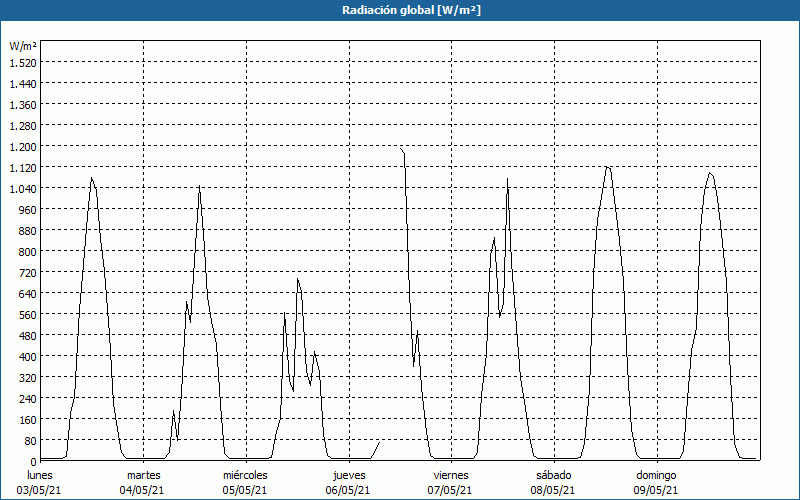Select the 06/05/21 date label
The width and height of the screenshot is (800, 500).
click(348, 490)
